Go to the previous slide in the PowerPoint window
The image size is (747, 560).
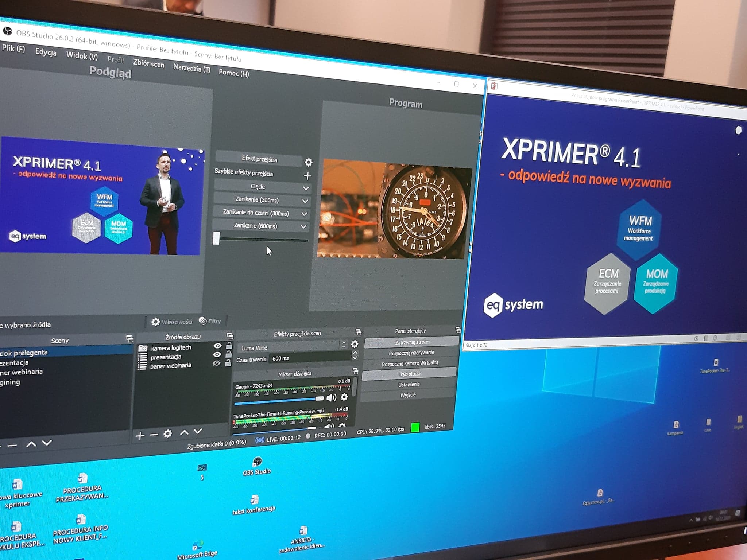pos(696,338)
